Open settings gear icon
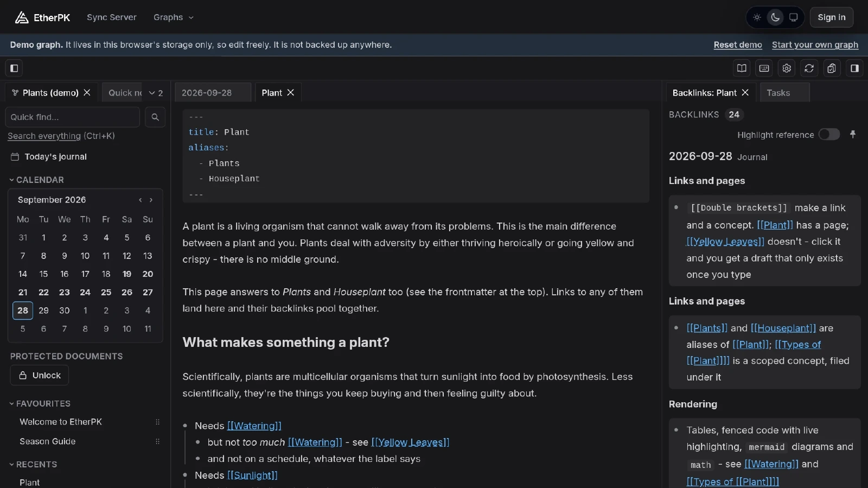Image resolution: width=868 pixels, height=488 pixels. point(787,68)
